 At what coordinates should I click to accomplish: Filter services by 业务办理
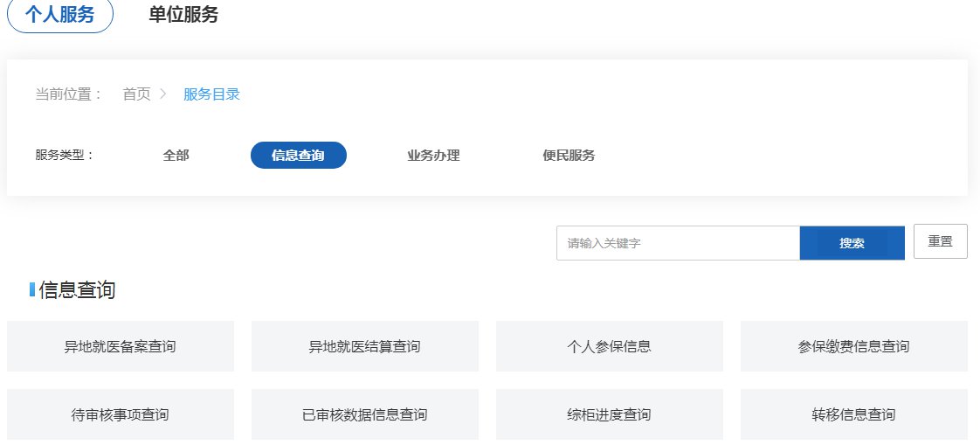click(x=433, y=156)
